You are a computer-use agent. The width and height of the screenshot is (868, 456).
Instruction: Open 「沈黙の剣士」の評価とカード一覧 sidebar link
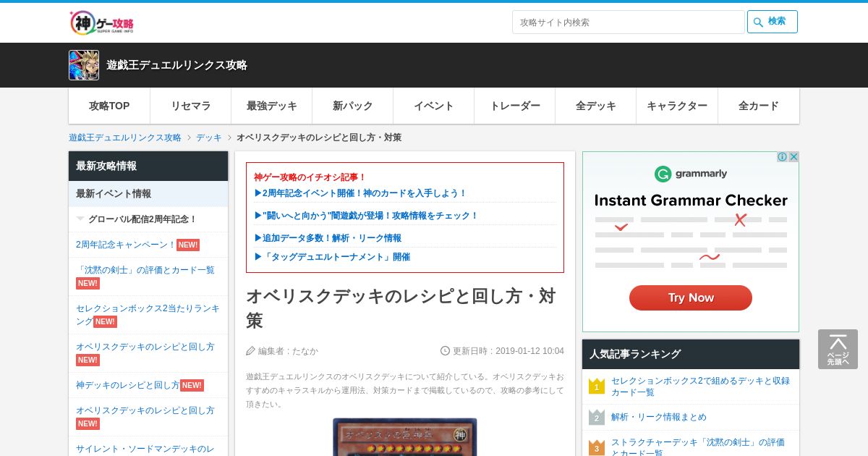click(x=145, y=270)
